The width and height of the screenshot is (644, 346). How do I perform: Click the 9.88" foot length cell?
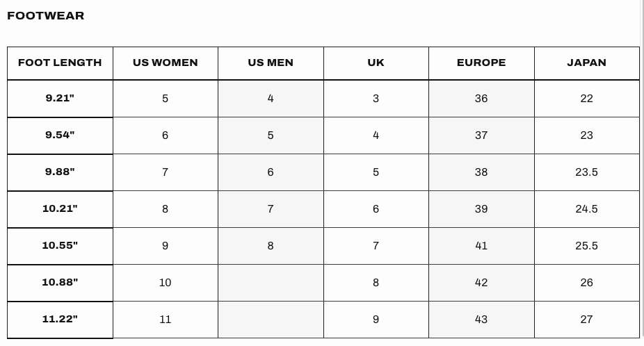click(60, 172)
